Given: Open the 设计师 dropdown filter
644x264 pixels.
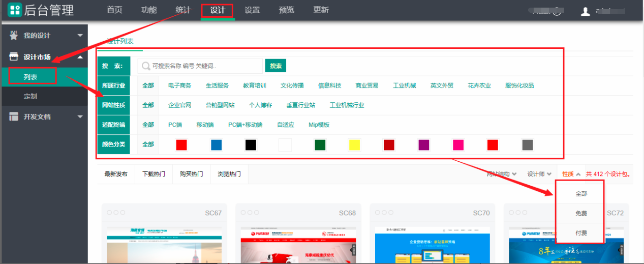Looking at the screenshot, I should (539, 174).
